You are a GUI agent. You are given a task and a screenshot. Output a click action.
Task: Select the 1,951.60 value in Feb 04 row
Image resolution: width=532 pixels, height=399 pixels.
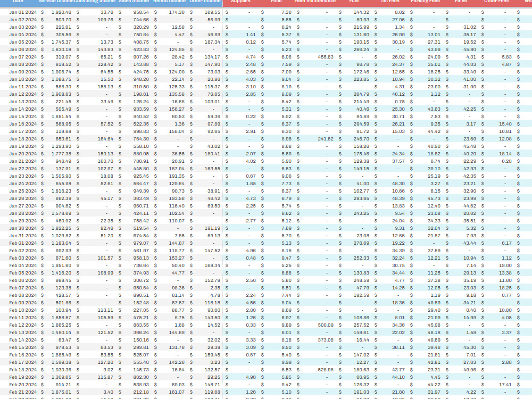[61, 266]
